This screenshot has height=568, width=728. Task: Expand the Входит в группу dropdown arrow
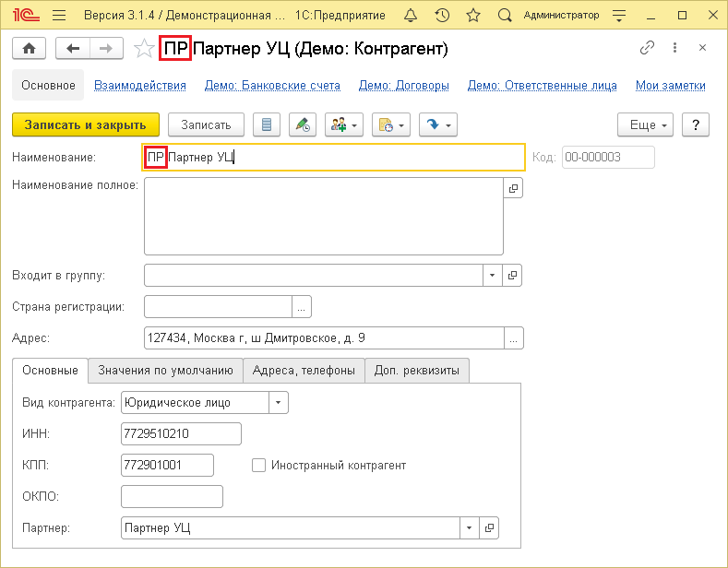[492, 275]
